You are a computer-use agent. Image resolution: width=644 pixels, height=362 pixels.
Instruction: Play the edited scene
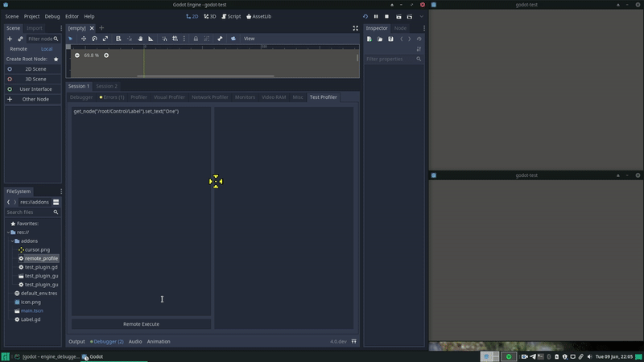[398, 16]
